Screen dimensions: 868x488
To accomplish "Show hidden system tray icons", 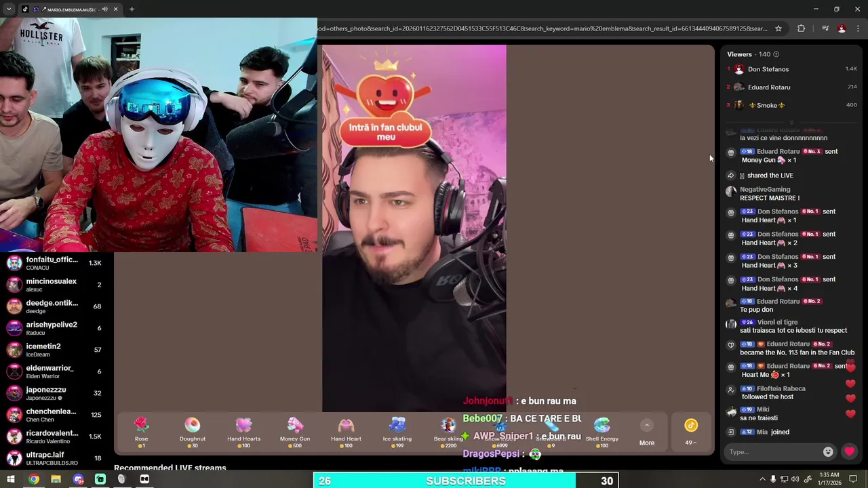I will (762, 479).
